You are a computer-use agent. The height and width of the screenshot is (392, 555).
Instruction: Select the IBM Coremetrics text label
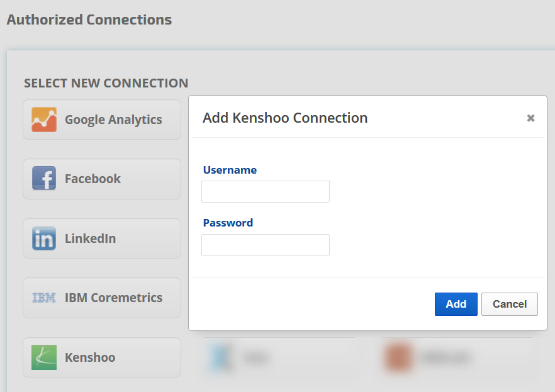(113, 298)
